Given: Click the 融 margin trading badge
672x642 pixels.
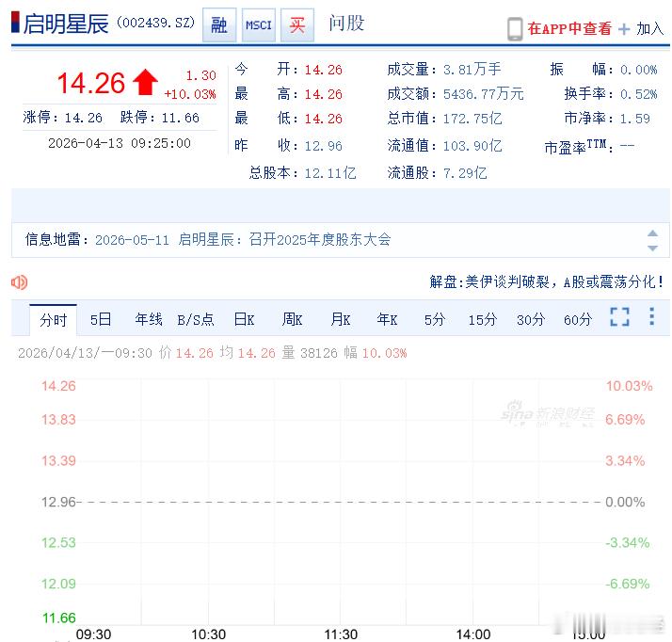Looking at the screenshot, I should (x=219, y=24).
